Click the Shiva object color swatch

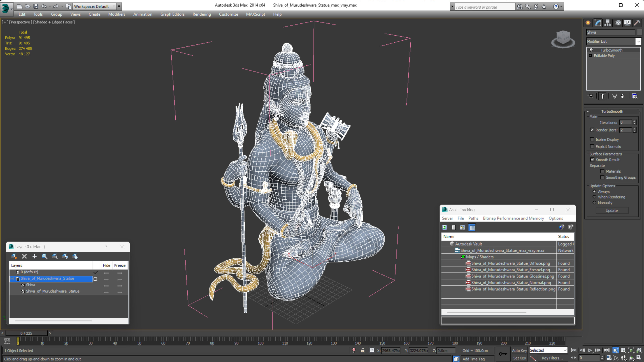639,32
